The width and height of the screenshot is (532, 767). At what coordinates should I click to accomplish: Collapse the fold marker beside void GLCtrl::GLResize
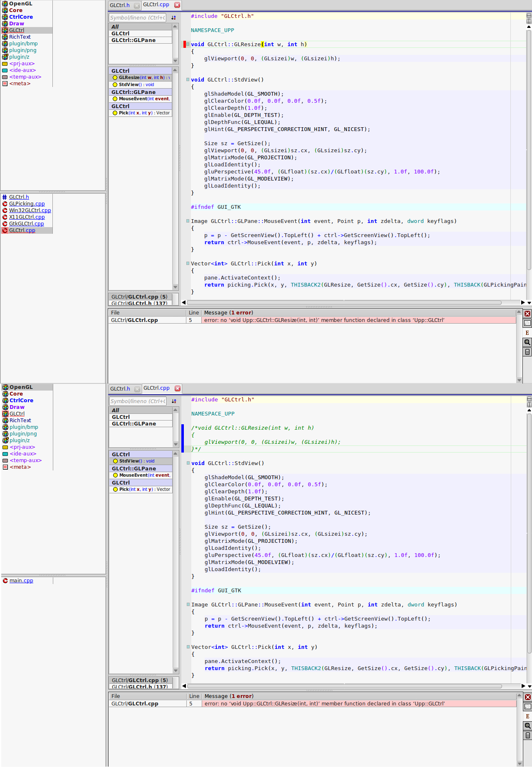click(x=188, y=45)
